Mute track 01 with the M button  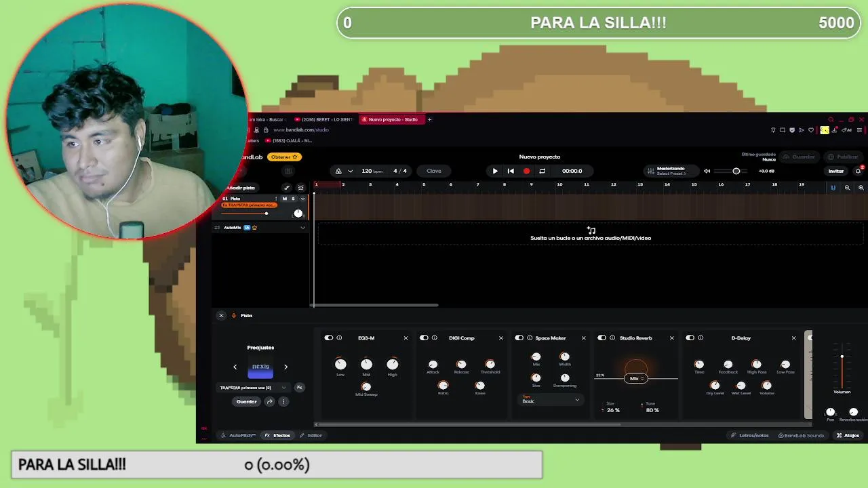point(284,199)
